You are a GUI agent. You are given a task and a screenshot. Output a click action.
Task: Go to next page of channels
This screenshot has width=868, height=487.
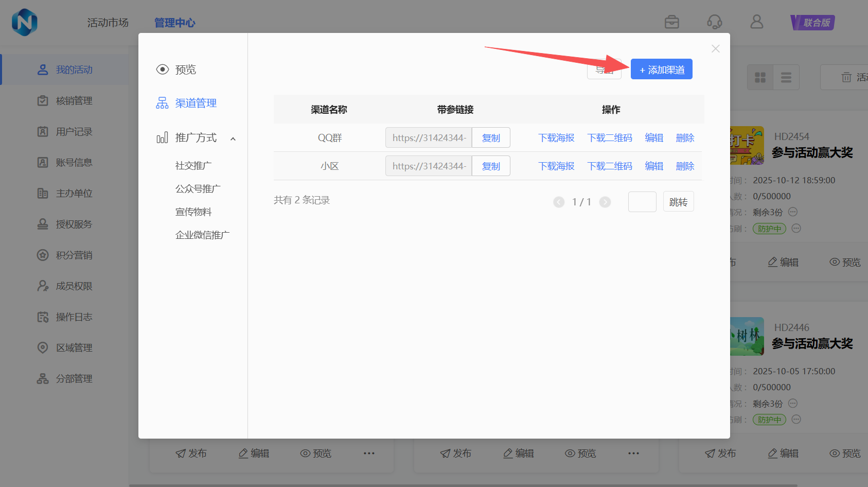[605, 202]
